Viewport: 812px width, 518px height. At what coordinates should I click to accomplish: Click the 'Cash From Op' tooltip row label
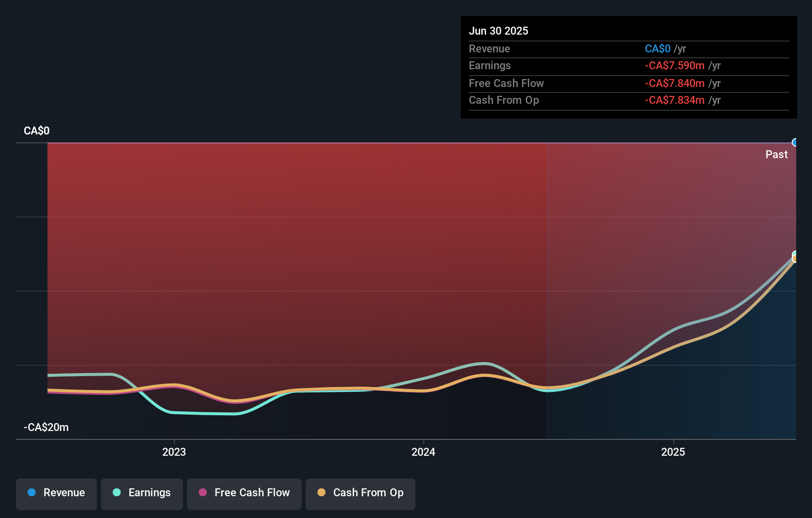coord(504,100)
